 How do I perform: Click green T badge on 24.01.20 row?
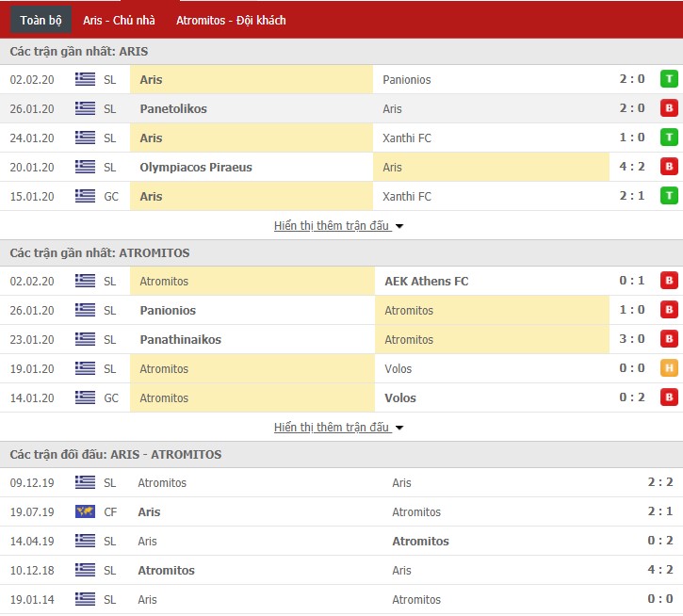click(x=669, y=138)
